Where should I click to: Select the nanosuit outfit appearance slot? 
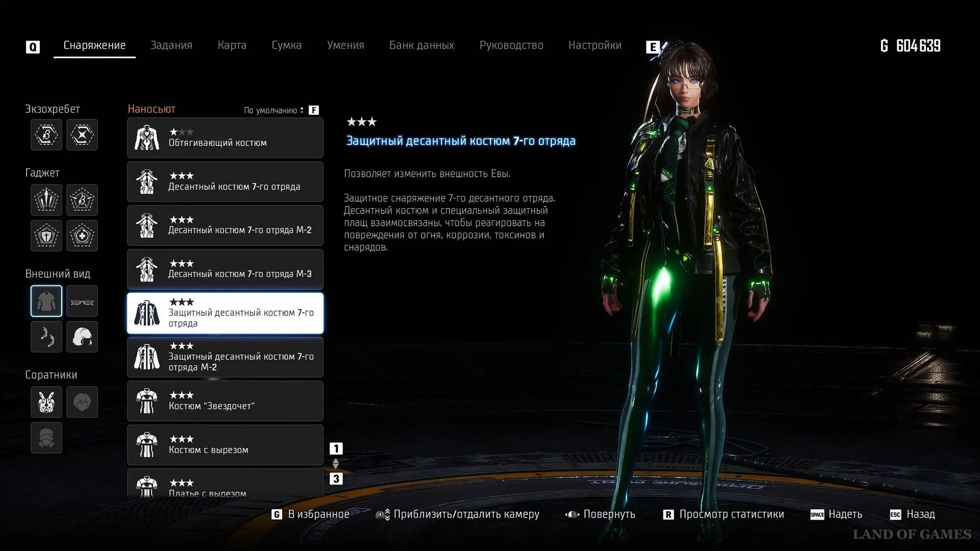pos(47,301)
